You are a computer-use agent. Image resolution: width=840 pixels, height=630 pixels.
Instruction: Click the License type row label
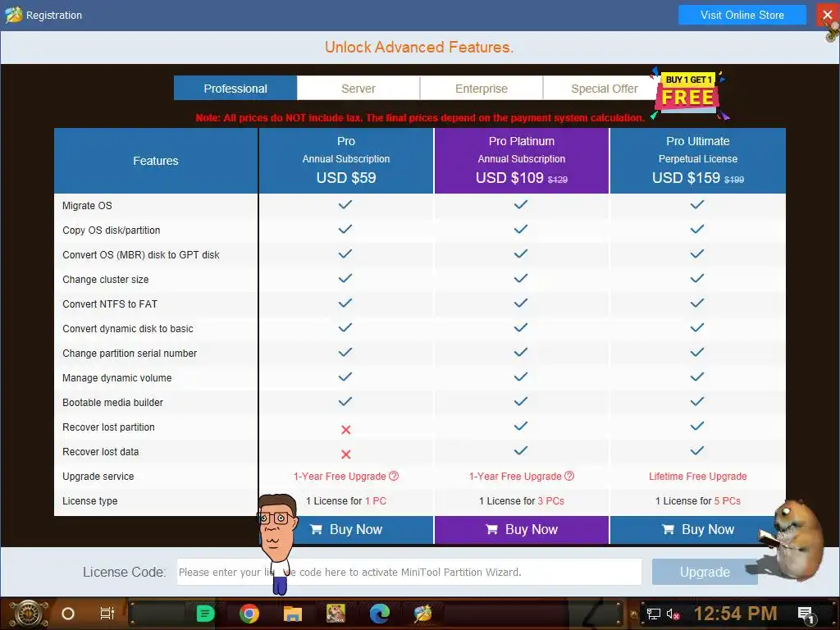tap(90, 501)
